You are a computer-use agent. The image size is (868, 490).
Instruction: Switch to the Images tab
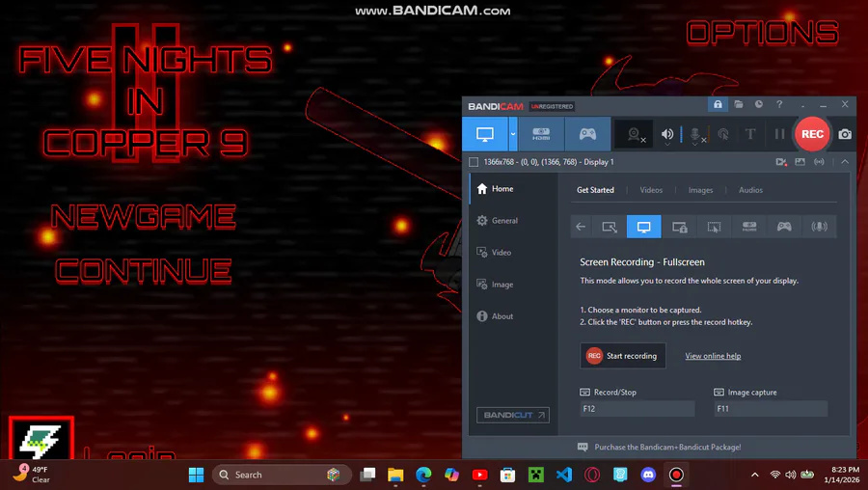point(700,190)
